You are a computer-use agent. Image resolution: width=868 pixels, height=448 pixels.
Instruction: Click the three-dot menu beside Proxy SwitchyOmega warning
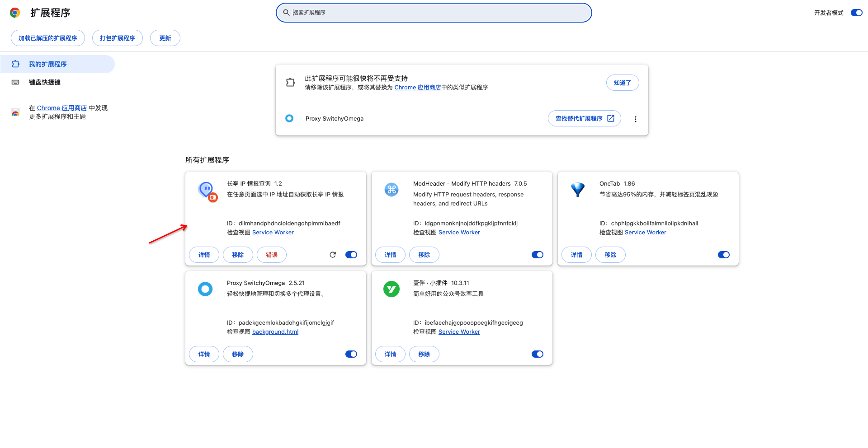click(635, 119)
